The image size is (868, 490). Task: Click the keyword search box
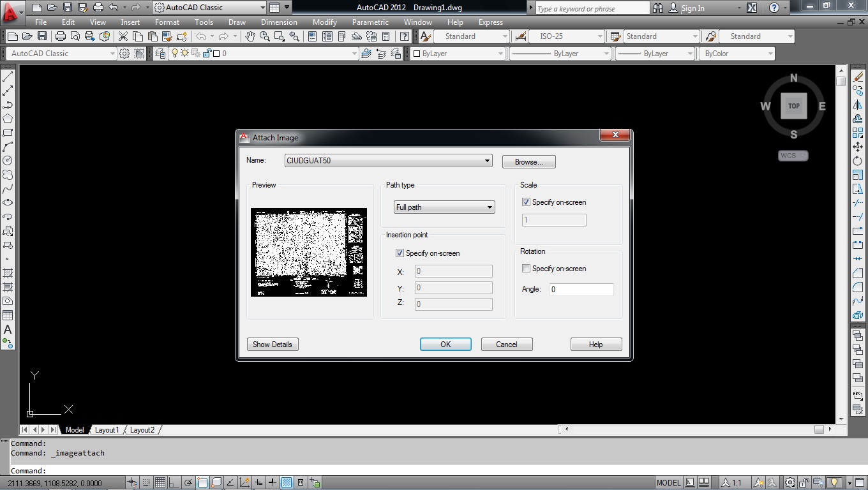tap(592, 8)
